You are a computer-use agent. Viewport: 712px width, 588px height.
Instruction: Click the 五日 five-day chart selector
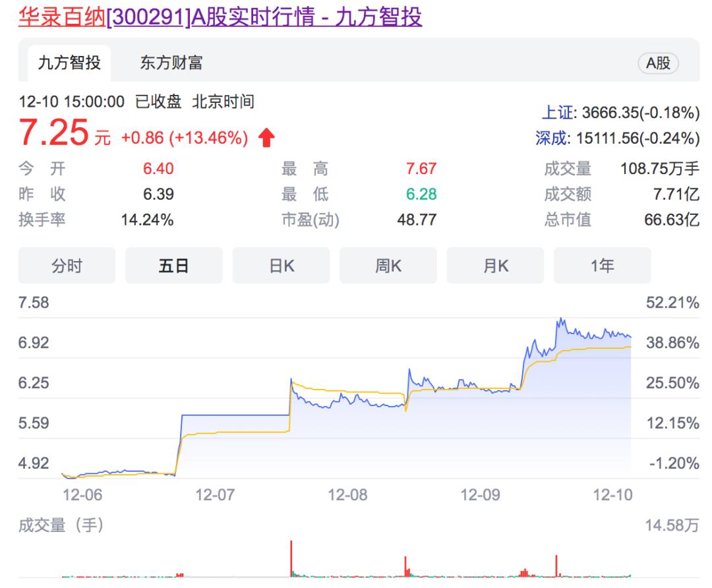173,265
